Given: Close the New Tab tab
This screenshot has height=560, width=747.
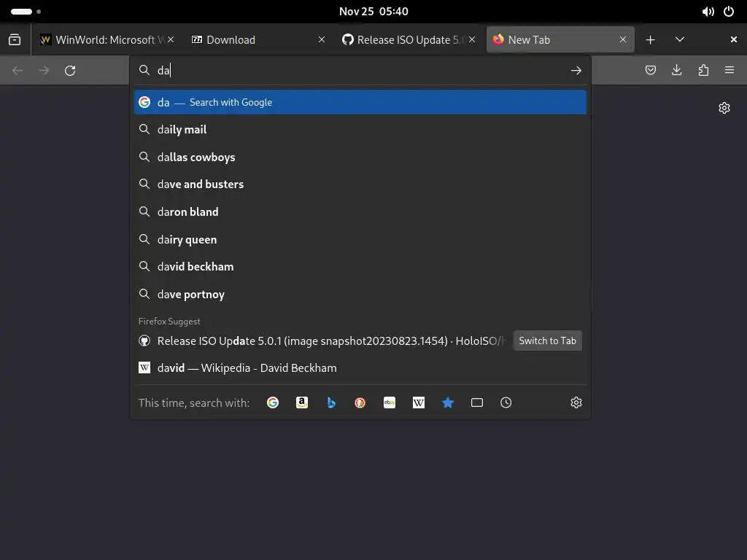Looking at the screenshot, I should tap(623, 39).
